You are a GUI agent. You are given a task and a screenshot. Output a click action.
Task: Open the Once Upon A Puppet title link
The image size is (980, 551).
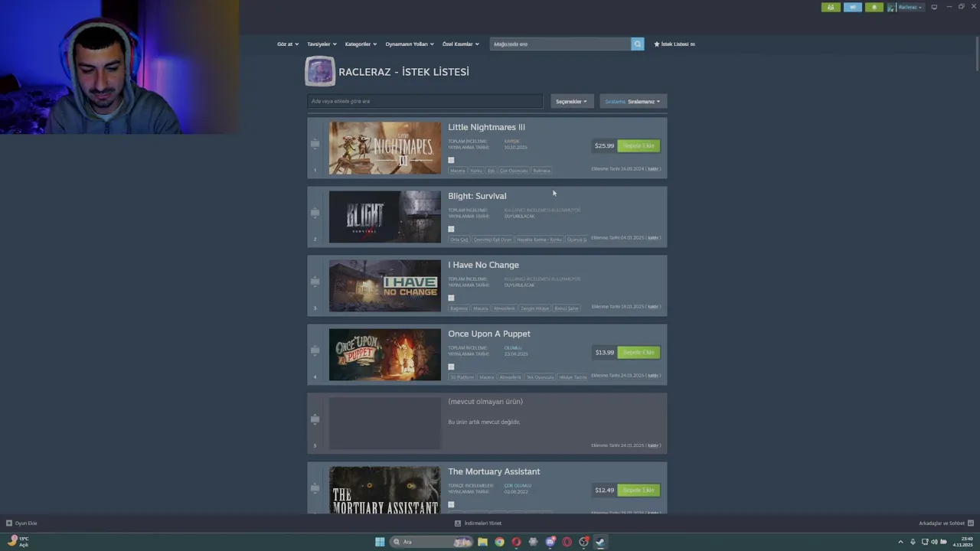pyautogui.click(x=489, y=334)
